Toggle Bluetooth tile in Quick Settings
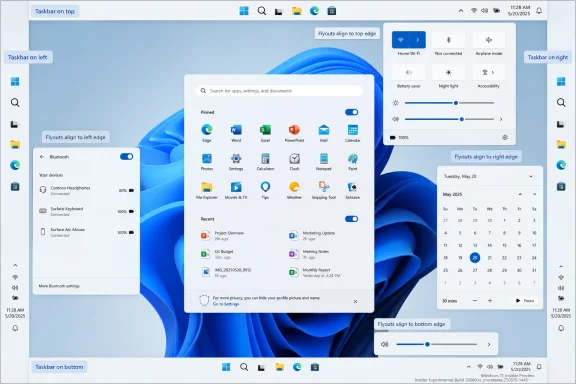The width and height of the screenshot is (576, 384). [x=448, y=40]
